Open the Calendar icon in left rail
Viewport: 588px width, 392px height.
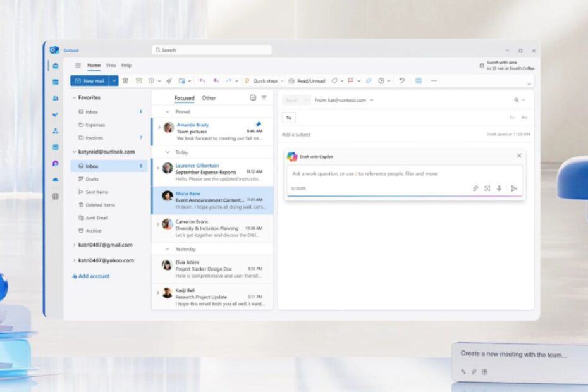click(x=56, y=82)
